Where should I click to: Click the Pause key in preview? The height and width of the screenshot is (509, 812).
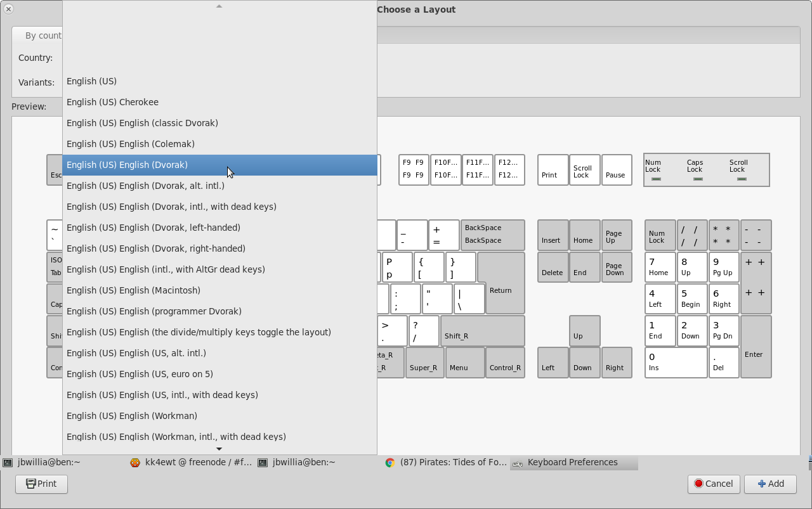click(x=617, y=170)
